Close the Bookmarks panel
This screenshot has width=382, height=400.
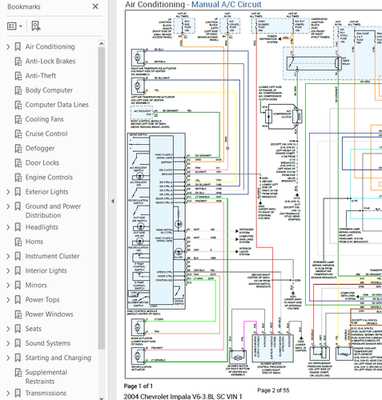(x=95, y=6)
